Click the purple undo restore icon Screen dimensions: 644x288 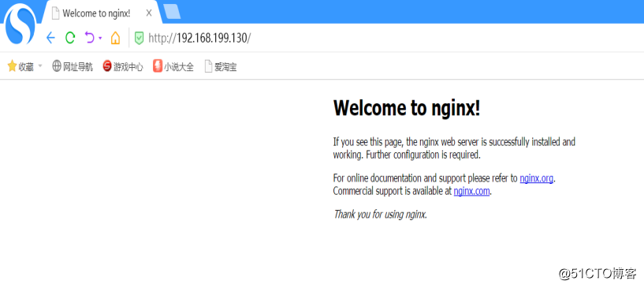tap(90, 38)
